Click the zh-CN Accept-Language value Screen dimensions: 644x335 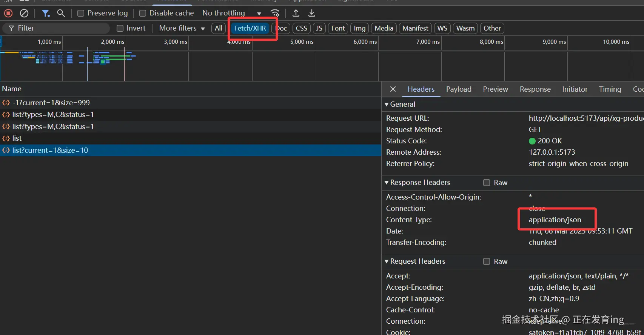[554, 298]
